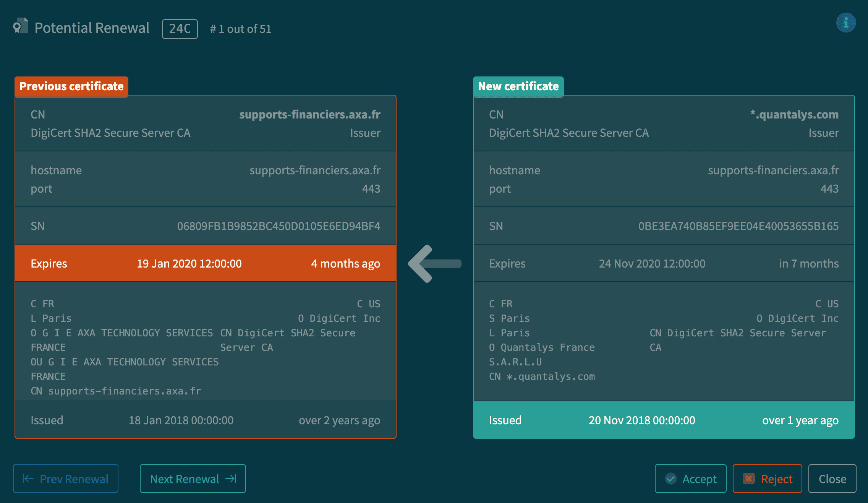Click the 24C grade badge

[x=180, y=29]
